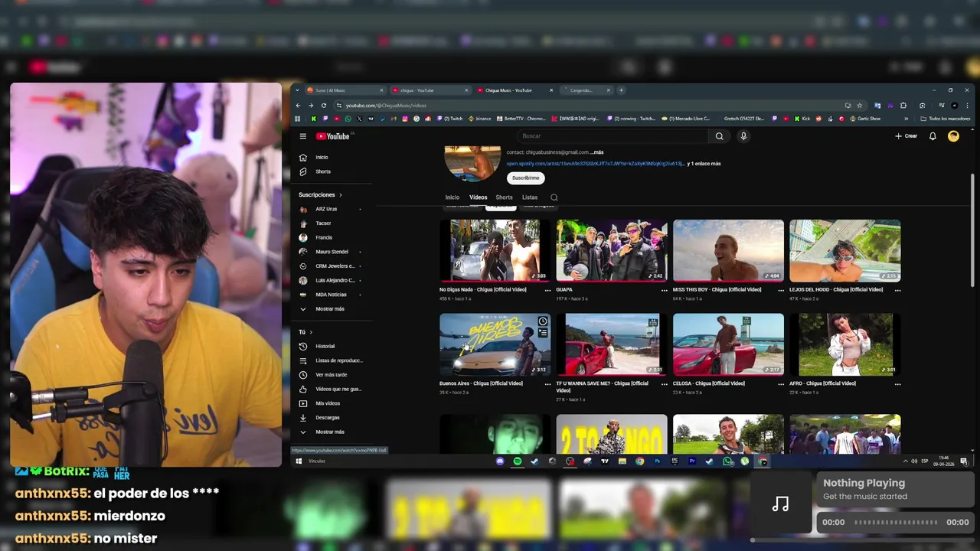The height and width of the screenshot is (551, 980).
Task: Switch to 'chigua - YouTube' browser tab
Action: click(429, 90)
